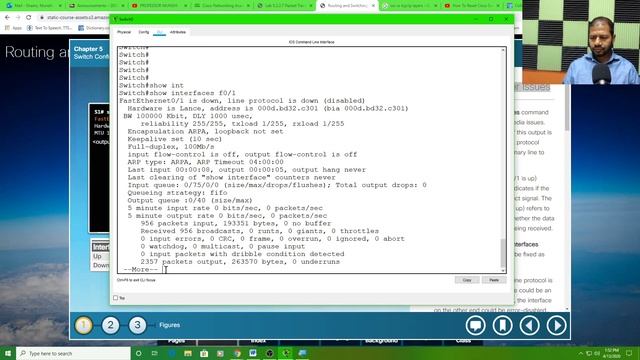Click the Figures label in course viewer
This screenshot has height=360, width=640.
click(x=169, y=325)
